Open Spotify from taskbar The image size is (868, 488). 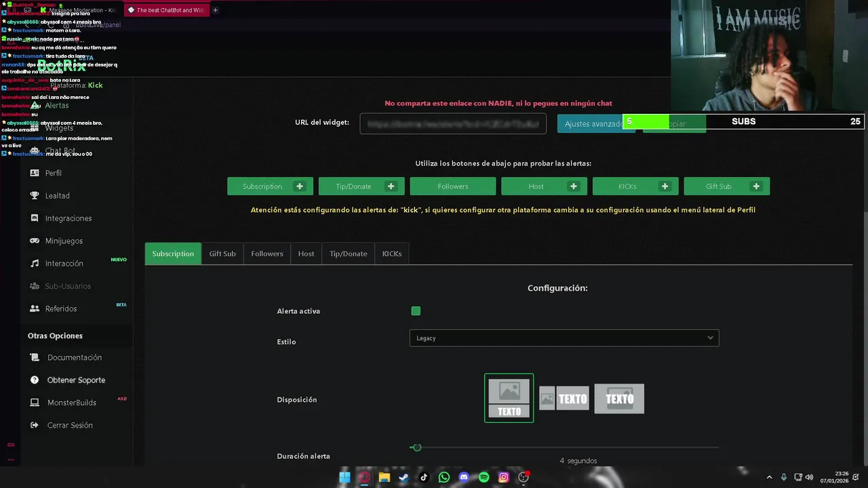click(x=484, y=477)
